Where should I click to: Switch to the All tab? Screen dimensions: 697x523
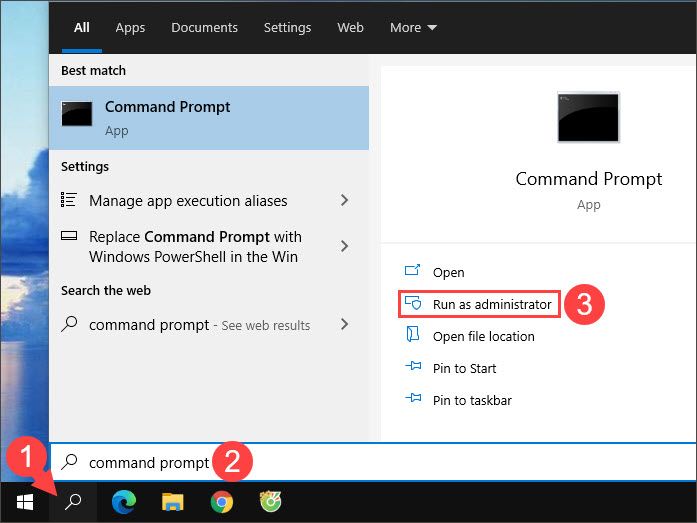pyautogui.click(x=82, y=28)
